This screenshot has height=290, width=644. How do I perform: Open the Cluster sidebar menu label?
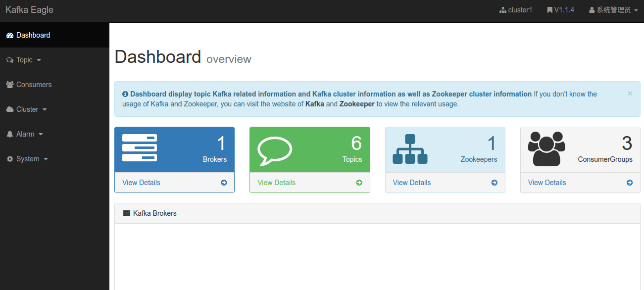(x=27, y=109)
